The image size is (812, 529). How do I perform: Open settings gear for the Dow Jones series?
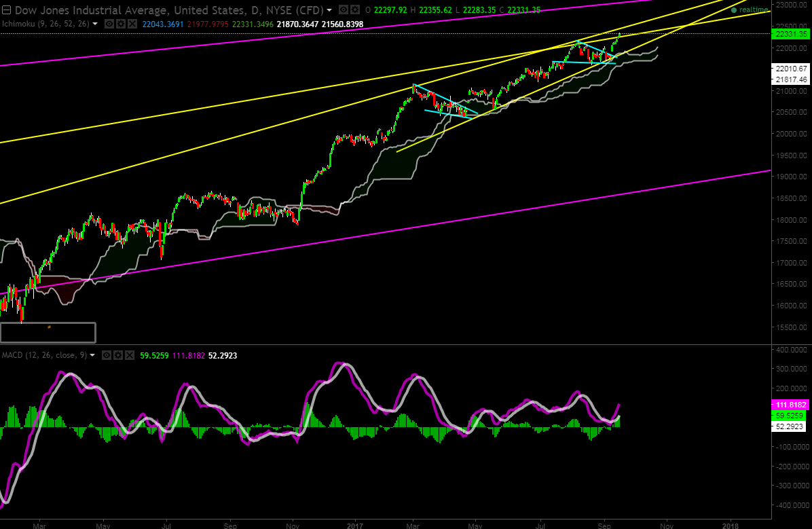click(354, 10)
